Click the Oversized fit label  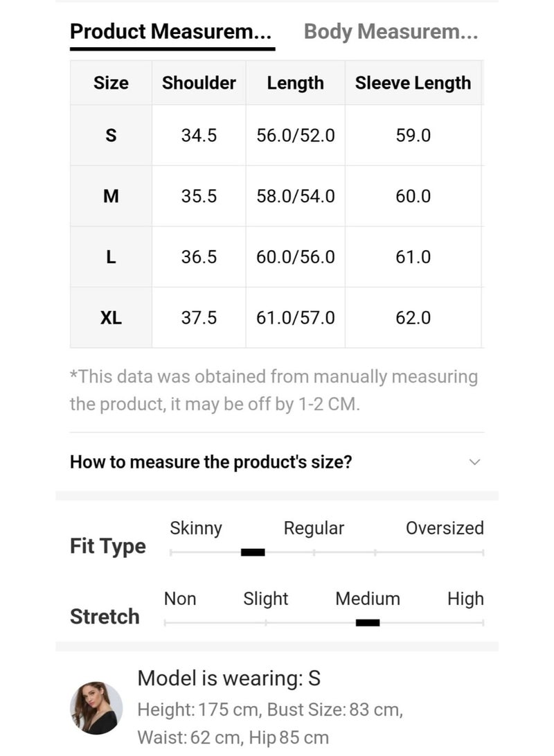pyautogui.click(x=445, y=528)
